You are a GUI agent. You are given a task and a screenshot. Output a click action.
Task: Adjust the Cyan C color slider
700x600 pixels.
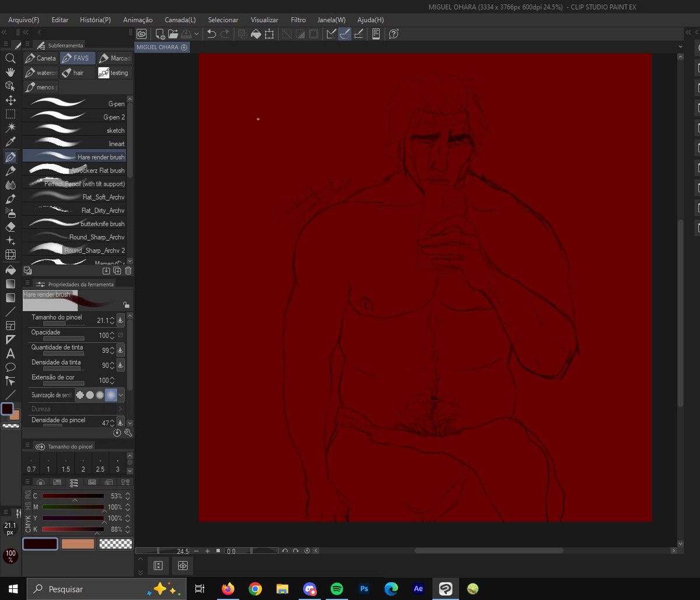pyautogui.click(x=73, y=496)
